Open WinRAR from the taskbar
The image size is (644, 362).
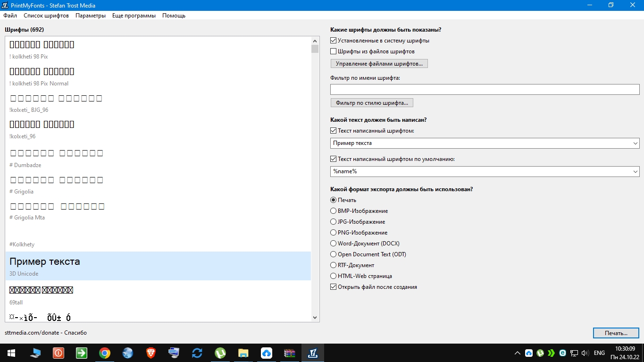(x=289, y=353)
